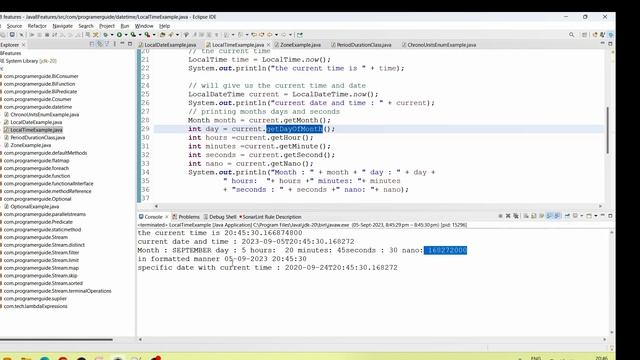Open the External Tools dropdown arrow
The width and height of the screenshot is (640, 360).
click(154, 35)
